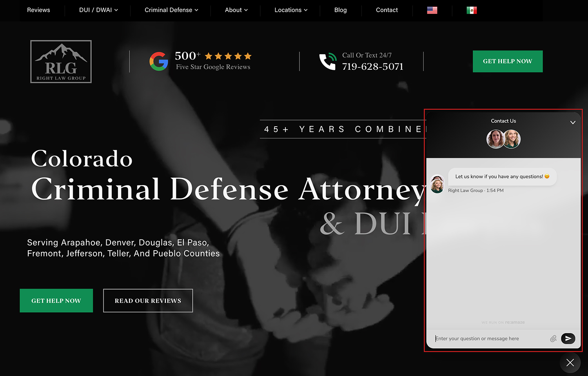Collapse the Contact Us chat window
The height and width of the screenshot is (376, 588).
point(573,122)
